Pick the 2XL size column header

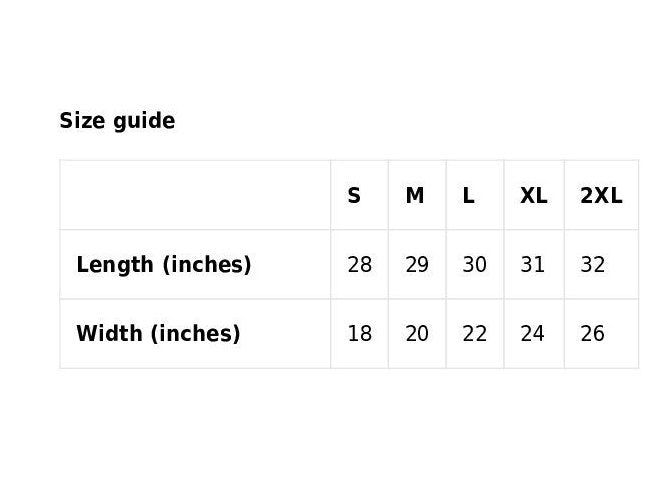pyautogui.click(x=601, y=196)
